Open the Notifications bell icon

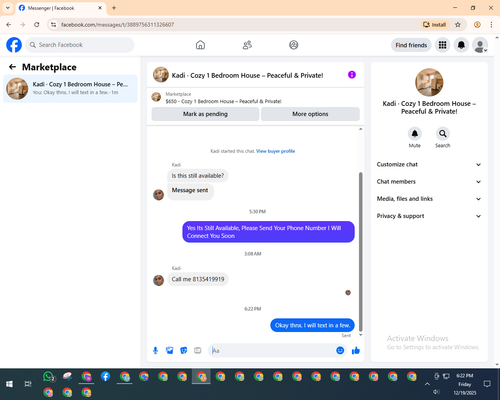tap(461, 45)
